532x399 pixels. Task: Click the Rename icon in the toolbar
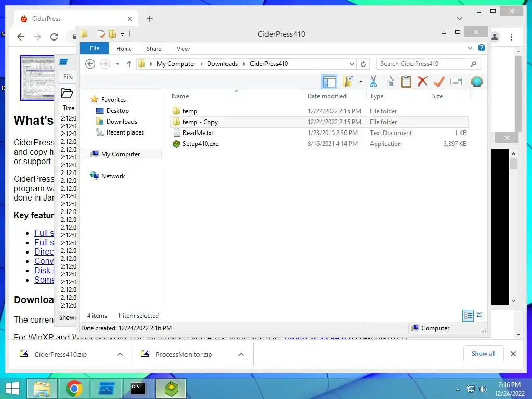pos(456,82)
